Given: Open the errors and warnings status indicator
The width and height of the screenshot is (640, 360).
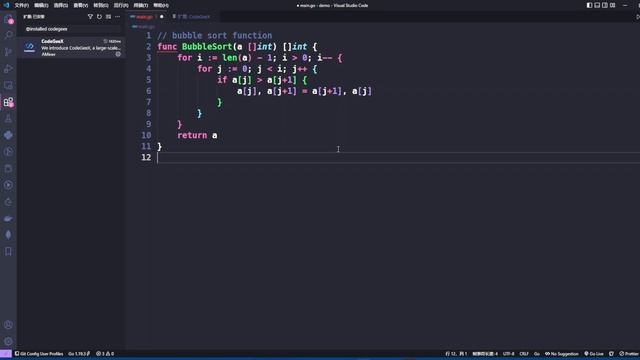Looking at the screenshot, I should tap(105, 353).
